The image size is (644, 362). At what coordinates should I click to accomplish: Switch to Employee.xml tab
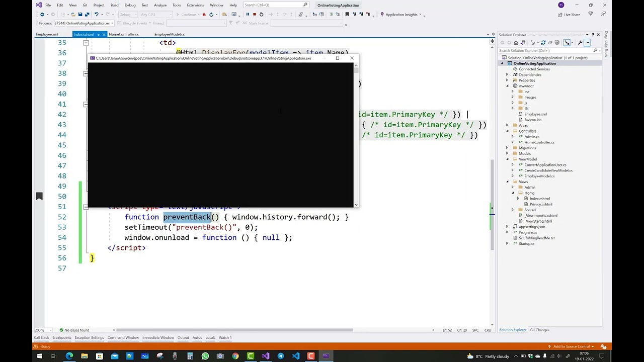tap(47, 34)
